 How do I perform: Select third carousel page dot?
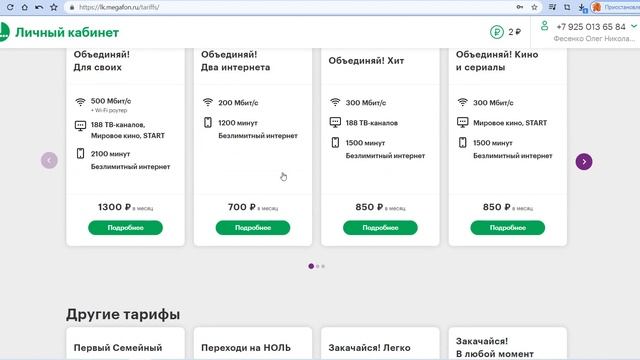point(323,266)
